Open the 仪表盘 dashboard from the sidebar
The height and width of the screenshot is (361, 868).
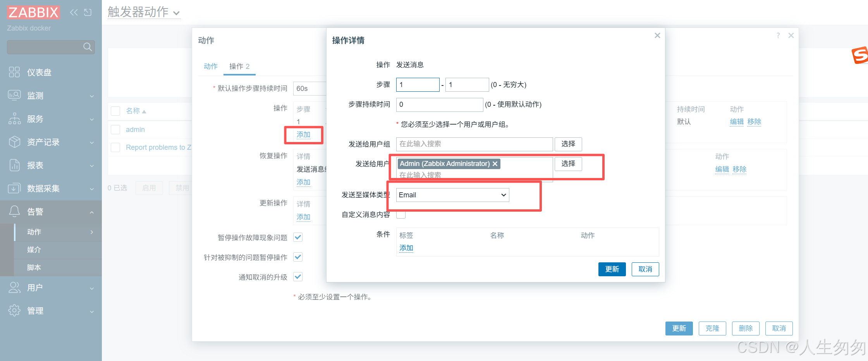pyautogui.click(x=14, y=72)
